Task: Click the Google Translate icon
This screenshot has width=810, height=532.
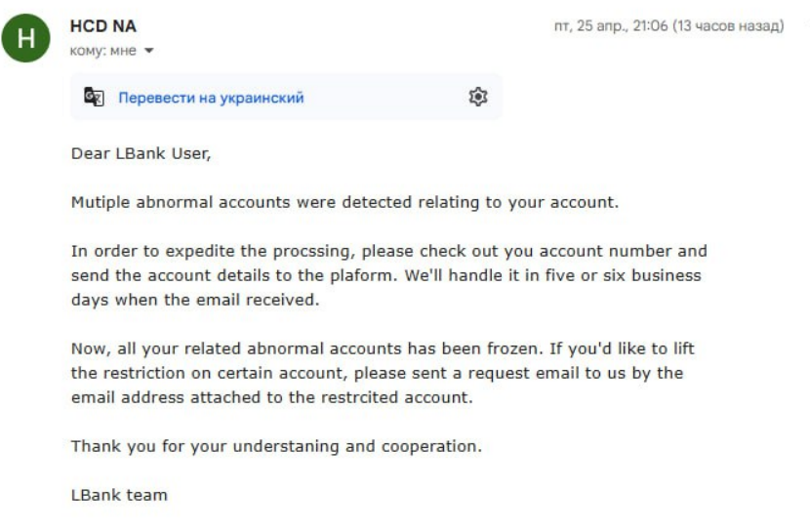Action: (x=94, y=97)
